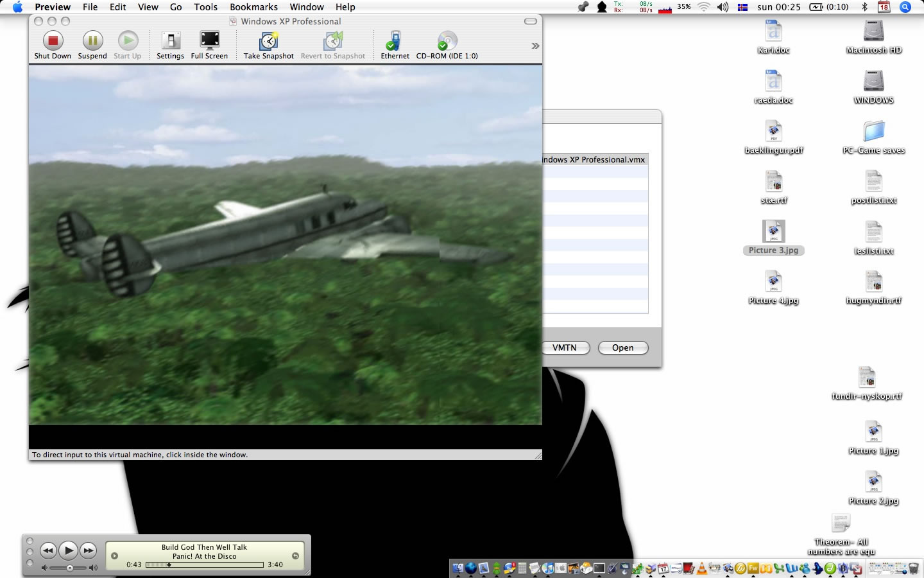Adjust the iTunes volume slider
The height and width of the screenshot is (578, 924).
[70, 568]
